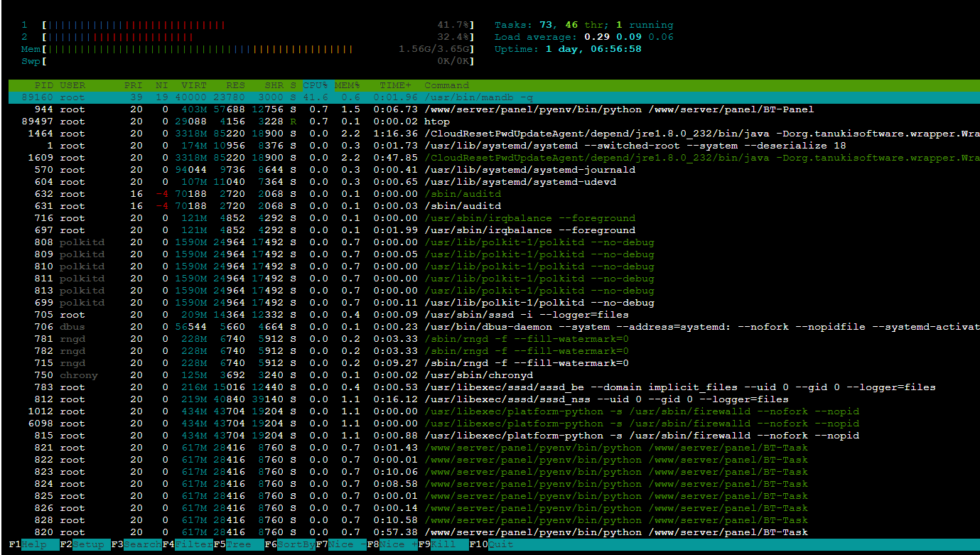Click F10 Quit to exit htop
Viewport: 980px width, 555px height.
click(491, 544)
